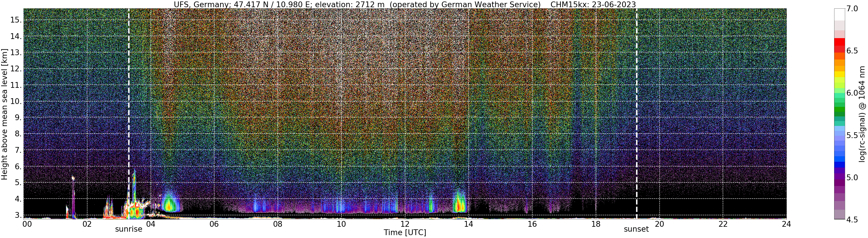868x238 pixels.
Task: Click the y-axis tick label '8.'
Action: [18, 134]
